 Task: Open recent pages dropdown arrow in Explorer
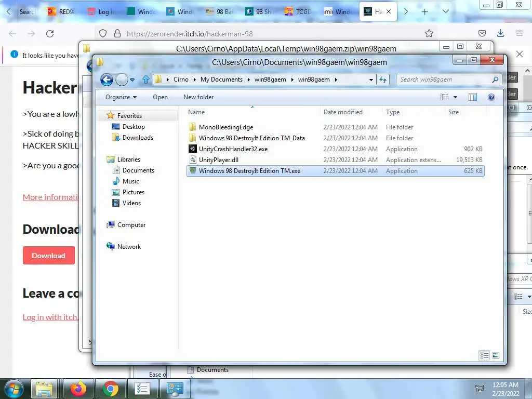[x=132, y=80]
